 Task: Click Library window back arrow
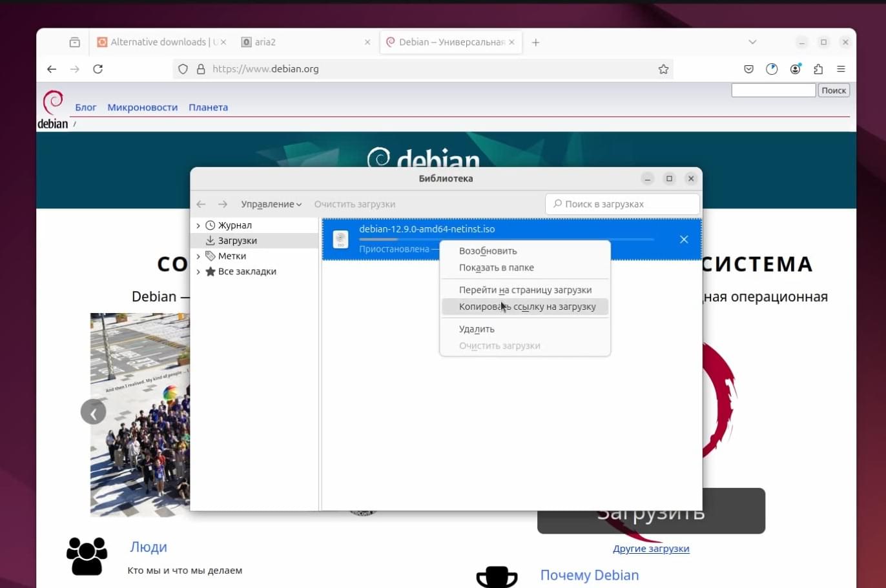(201, 204)
